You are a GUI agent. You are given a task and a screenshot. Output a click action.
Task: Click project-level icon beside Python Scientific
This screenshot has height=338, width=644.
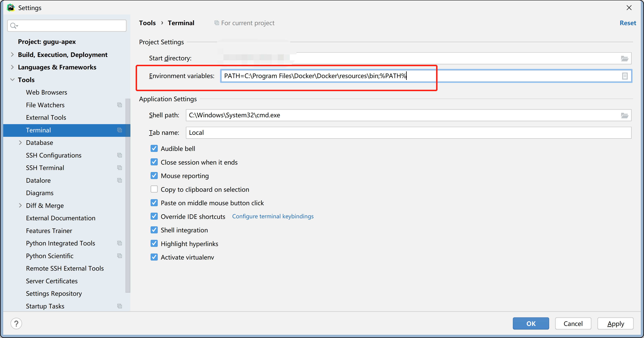(x=120, y=256)
